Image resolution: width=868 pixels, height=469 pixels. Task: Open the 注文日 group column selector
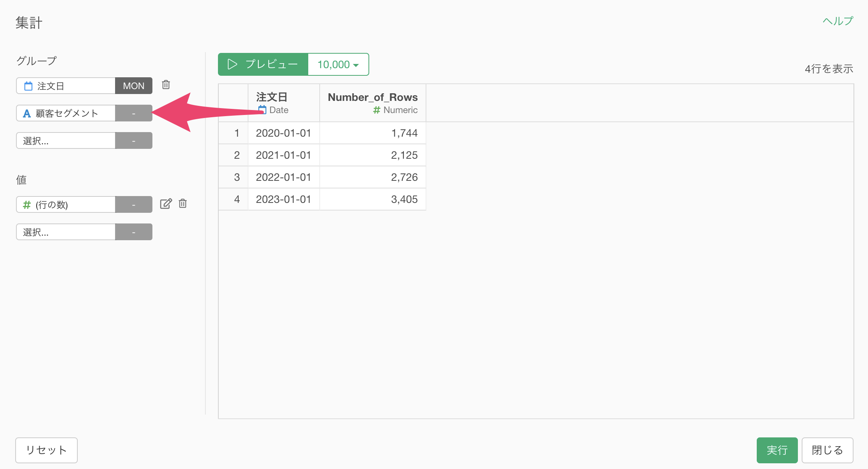pos(66,86)
